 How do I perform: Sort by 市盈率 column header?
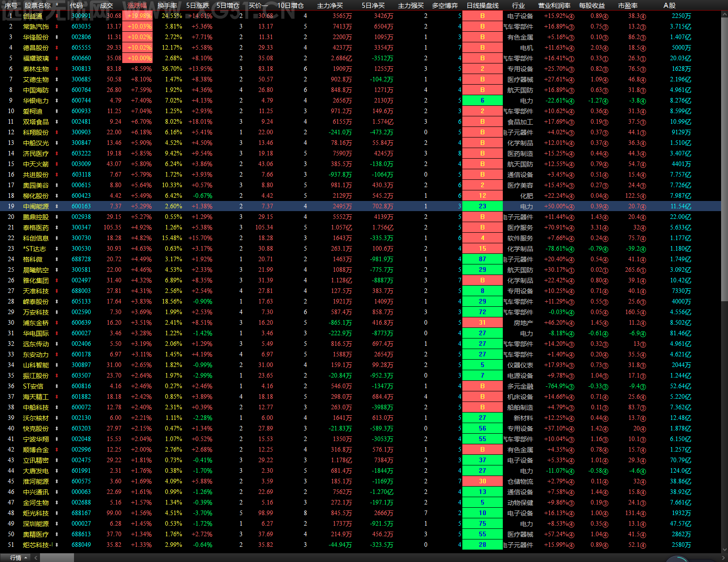pos(628,6)
